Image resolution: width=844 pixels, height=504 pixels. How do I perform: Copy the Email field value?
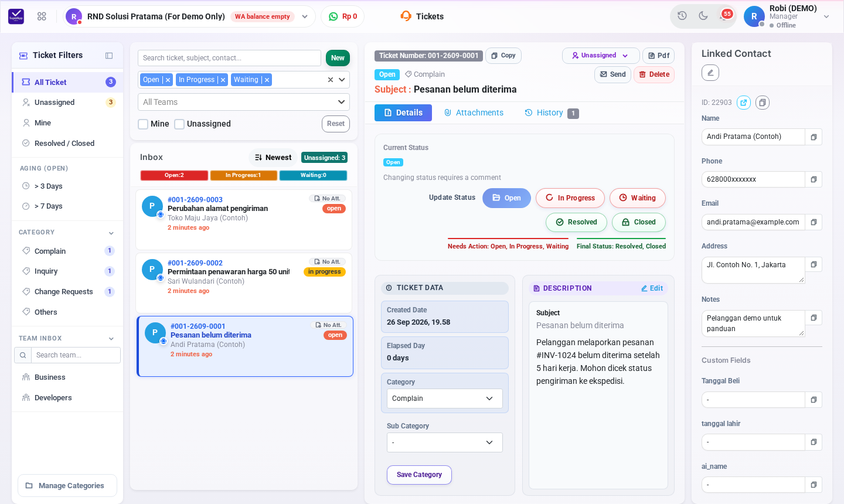coord(814,222)
